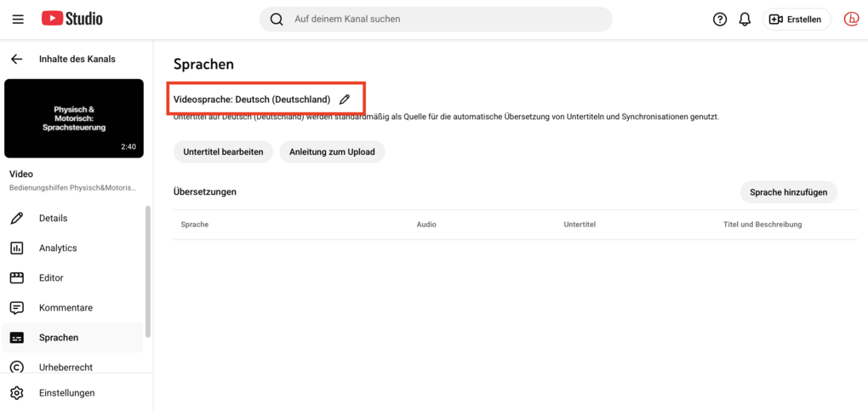Open the help question mark icon
Screen dimensions: 868x411
click(720, 20)
